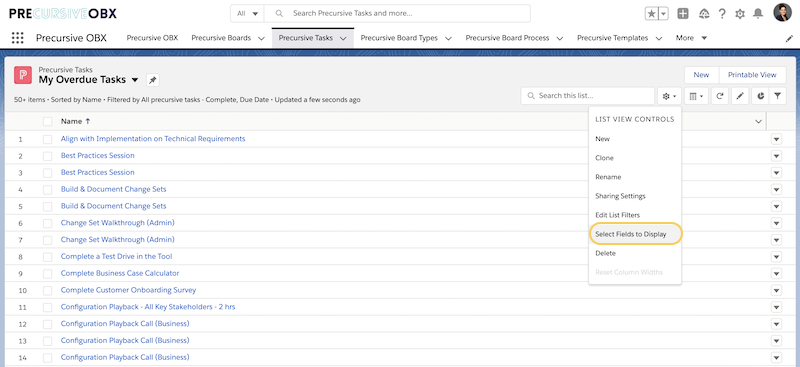This screenshot has width=800, height=367.
Task: Expand Precursive Tasks tab chevron
Action: [x=343, y=38]
